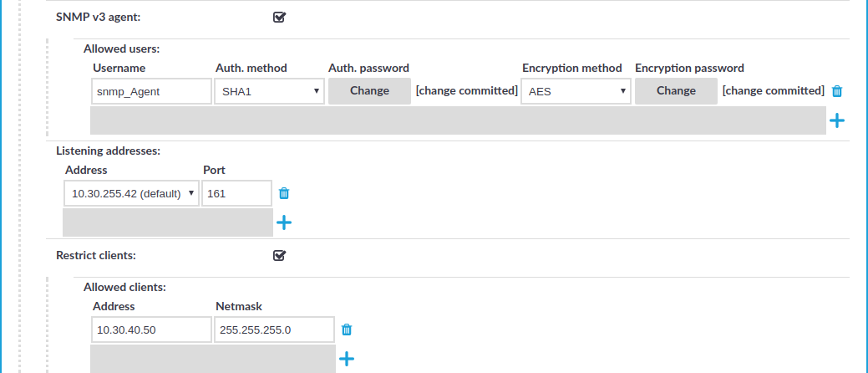Change the Encryption password

[x=676, y=91]
